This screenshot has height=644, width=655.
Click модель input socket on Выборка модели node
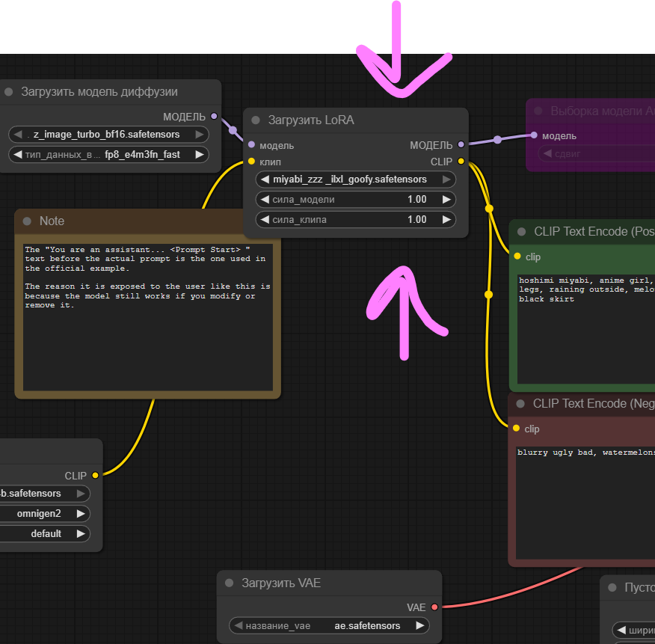pos(534,135)
